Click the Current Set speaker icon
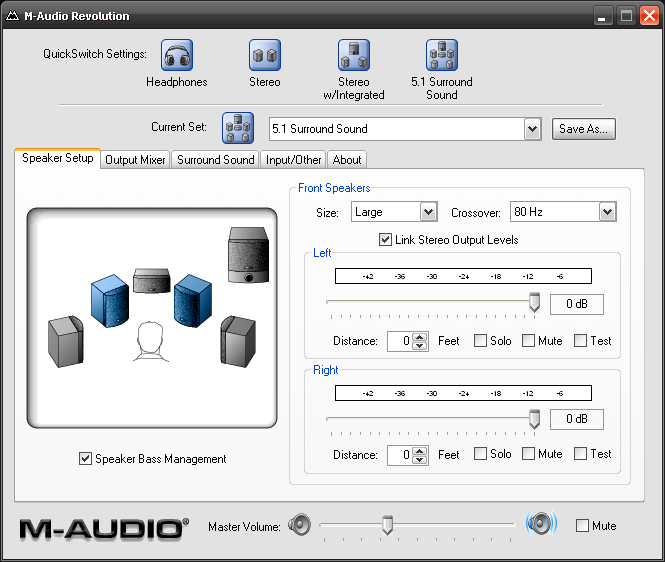This screenshot has width=665, height=562. pyautogui.click(x=238, y=128)
